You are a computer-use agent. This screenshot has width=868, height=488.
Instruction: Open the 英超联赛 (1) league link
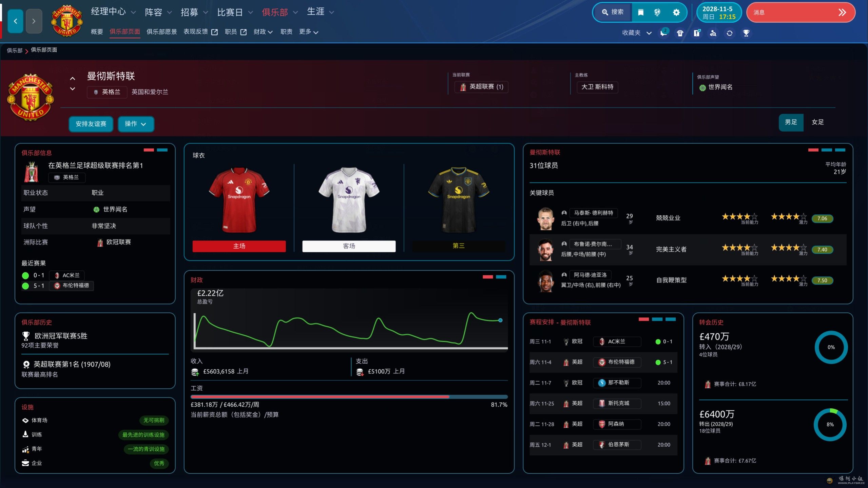tap(481, 87)
